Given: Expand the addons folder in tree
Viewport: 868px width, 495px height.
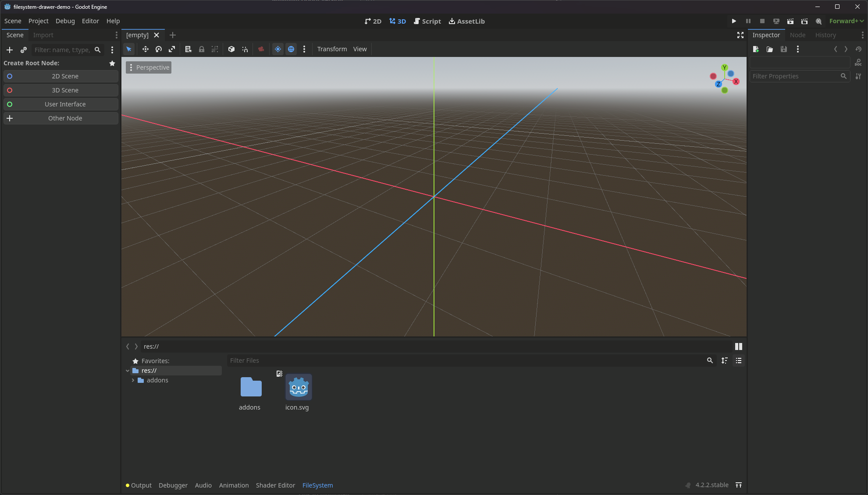Looking at the screenshot, I should (133, 380).
